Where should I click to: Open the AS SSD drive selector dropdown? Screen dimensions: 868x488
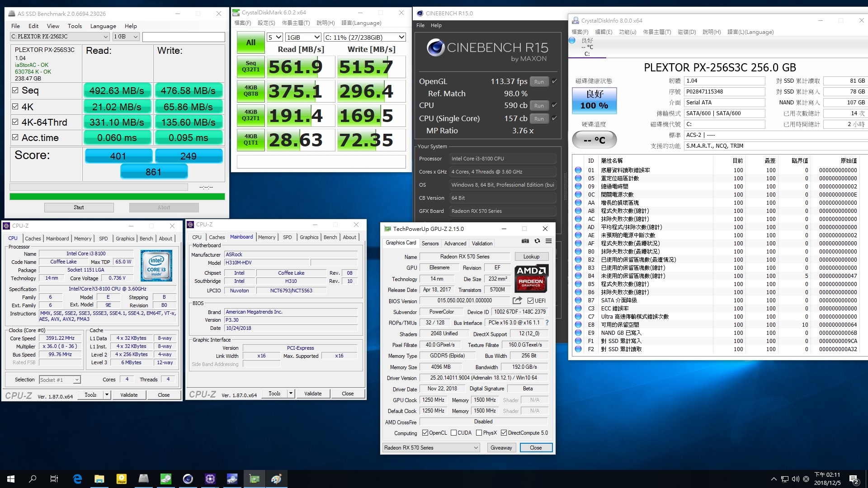pos(60,37)
